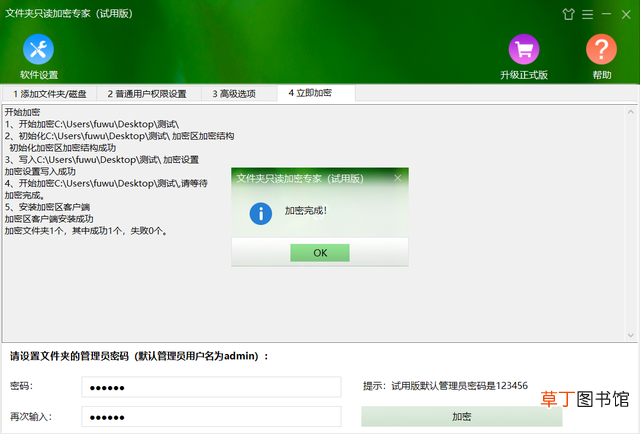Click the blue info icon in dialog
Image resolution: width=640 pixels, height=434 pixels.
tap(261, 214)
